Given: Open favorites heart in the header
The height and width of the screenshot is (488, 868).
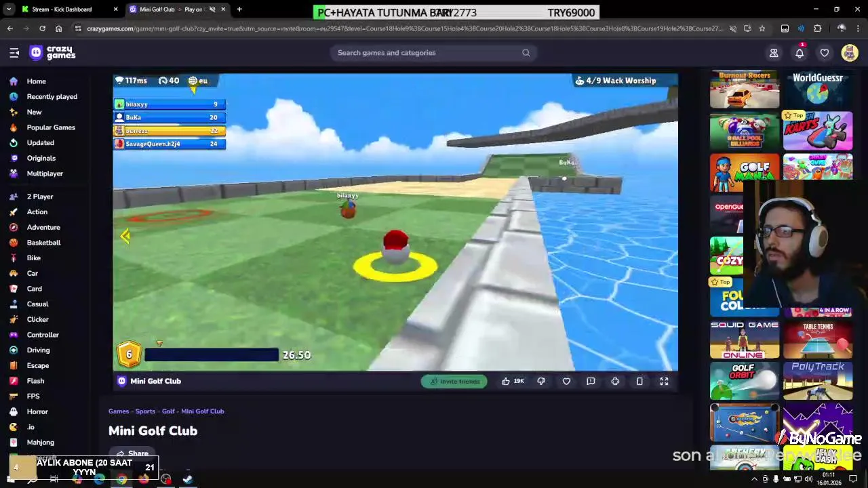Looking at the screenshot, I should point(825,53).
